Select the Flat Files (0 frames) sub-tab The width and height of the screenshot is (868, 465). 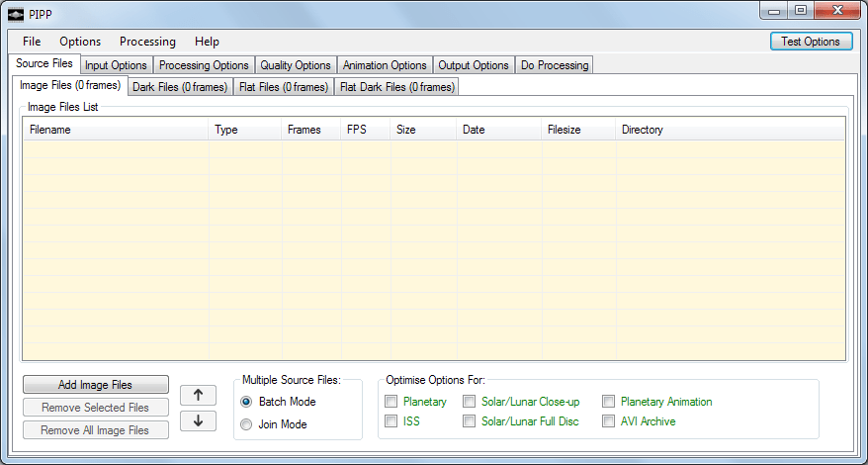(x=284, y=87)
